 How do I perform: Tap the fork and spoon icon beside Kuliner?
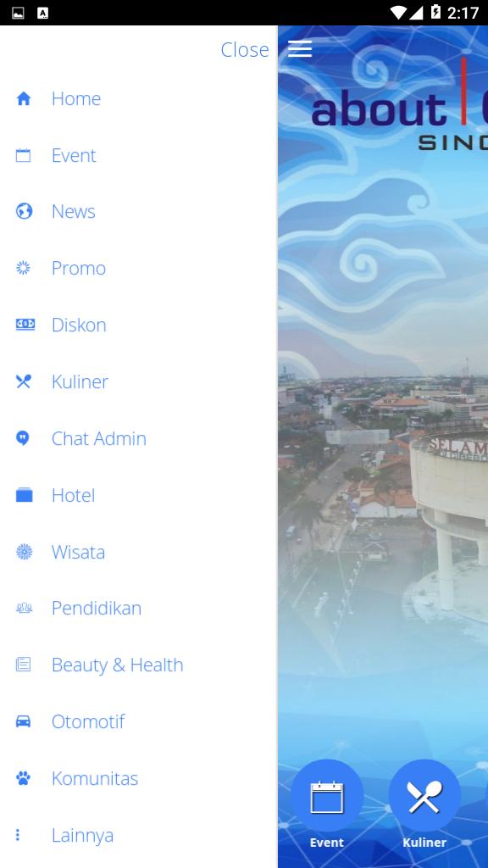point(23,381)
